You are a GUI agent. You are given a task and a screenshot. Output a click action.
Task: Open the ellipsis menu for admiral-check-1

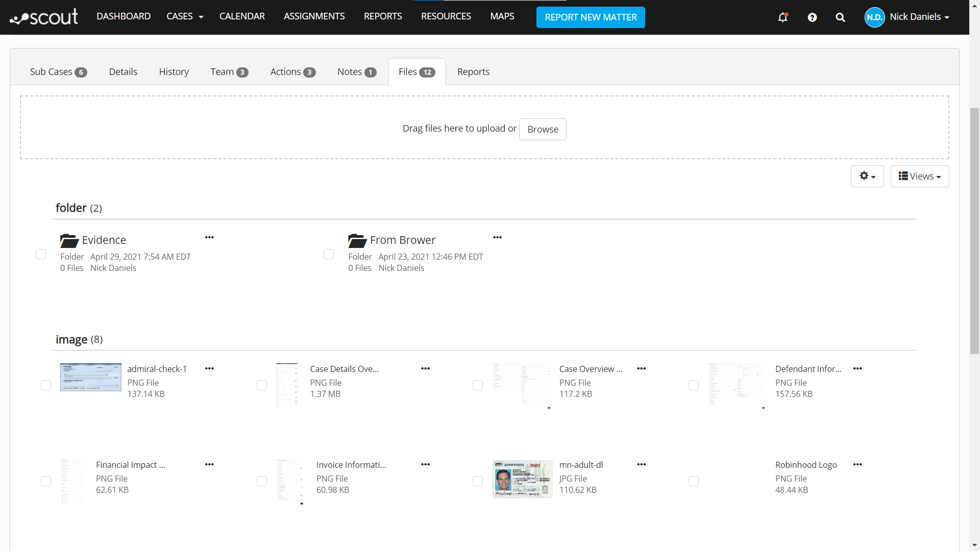tap(209, 368)
